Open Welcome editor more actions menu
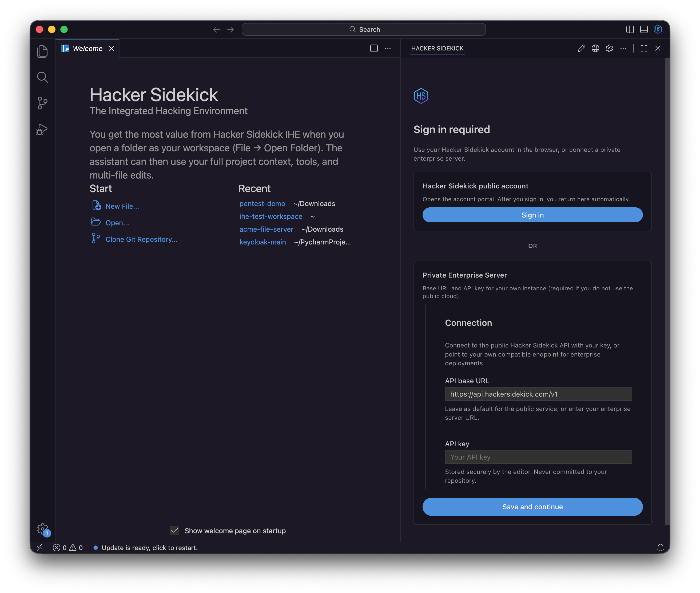This screenshot has height=593, width=700. tap(388, 48)
